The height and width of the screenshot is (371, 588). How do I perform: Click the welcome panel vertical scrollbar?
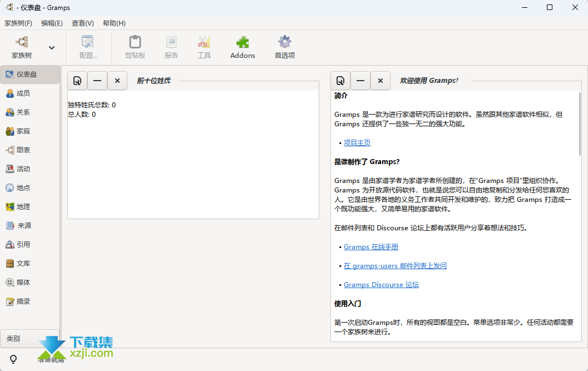pos(580,124)
